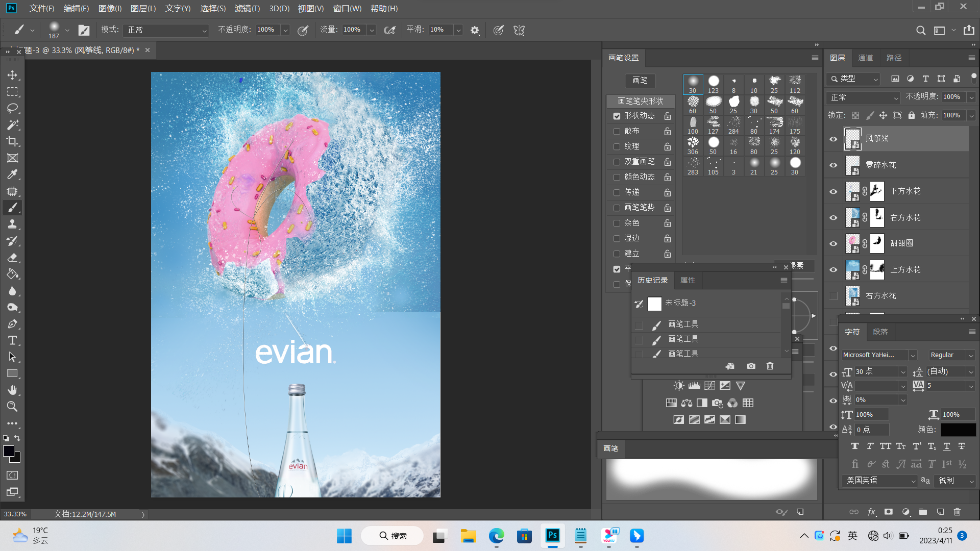Screen dimensions: 980x551
Task: Select the Magic Wand tool
Action: 12,125
